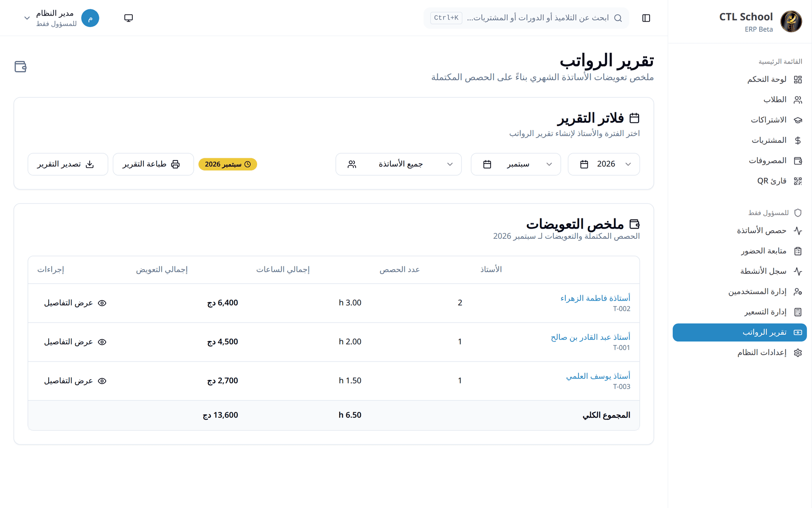
Task: Click تصدير التقرير export button
Action: point(68,164)
